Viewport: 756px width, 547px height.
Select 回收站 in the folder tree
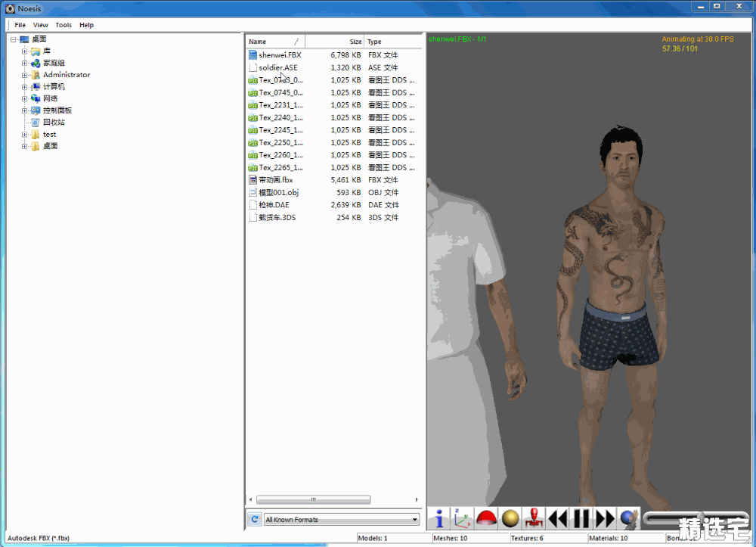pos(53,122)
